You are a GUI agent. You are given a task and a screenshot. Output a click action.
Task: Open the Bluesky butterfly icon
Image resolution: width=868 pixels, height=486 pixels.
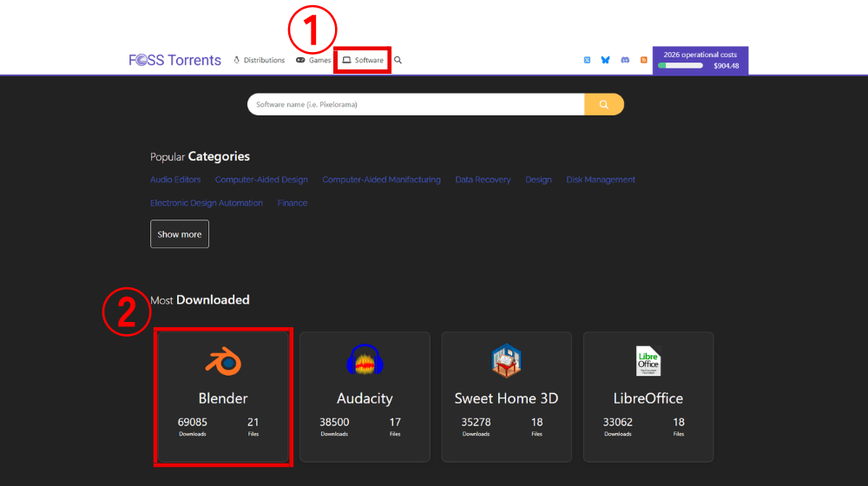[x=606, y=61]
